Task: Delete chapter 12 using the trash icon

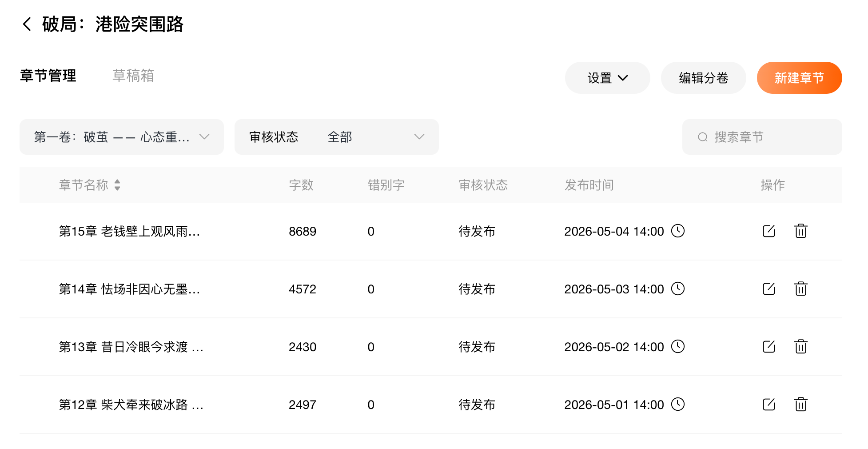Action: 800,405
